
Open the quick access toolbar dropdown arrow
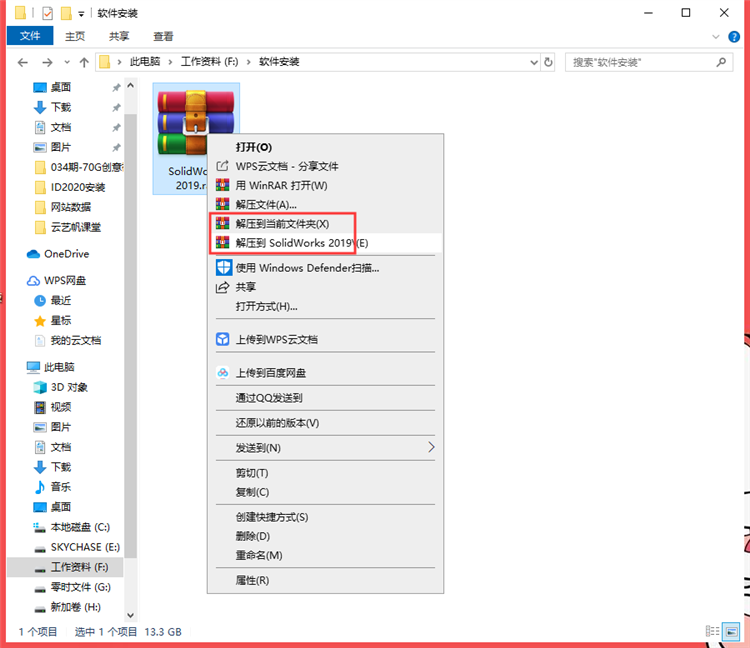(x=81, y=14)
